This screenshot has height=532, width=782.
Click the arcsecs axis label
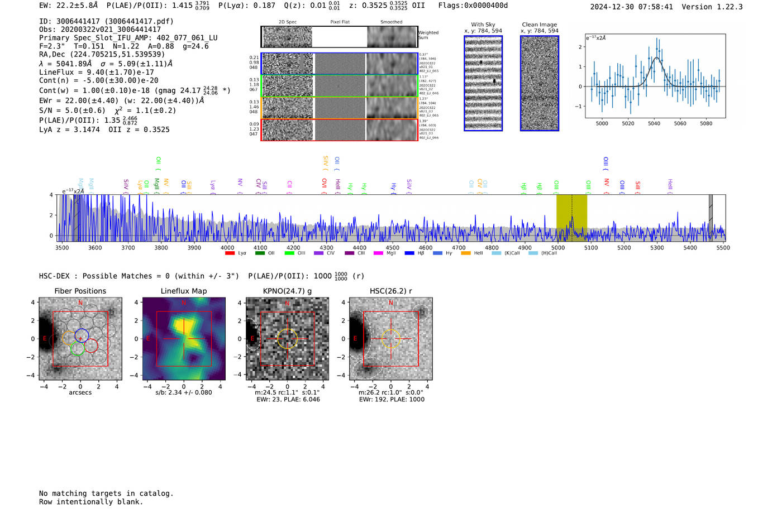point(80,392)
